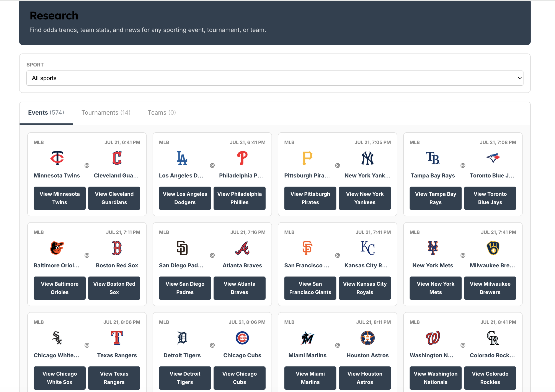Click View San Diego Padres button
This screenshot has height=392, width=555.
point(185,288)
